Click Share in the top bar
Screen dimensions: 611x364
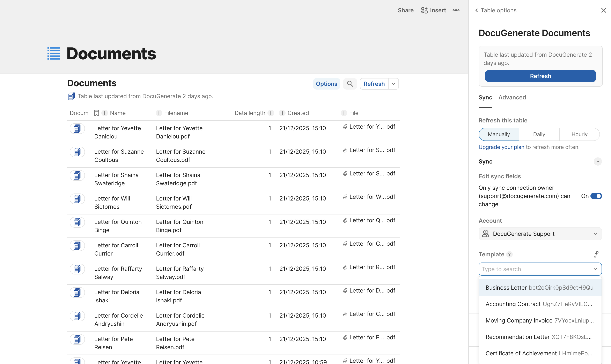406,10
